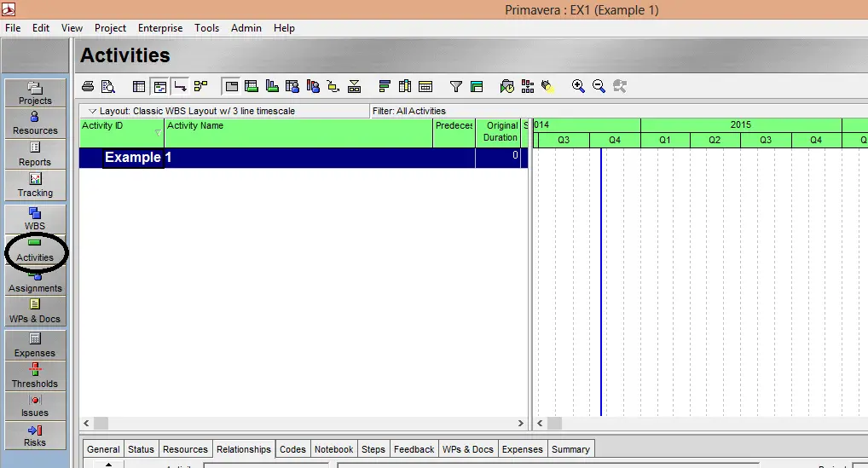Open the File menu
The width and height of the screenshot is (868, 468).
pos(13,28)
